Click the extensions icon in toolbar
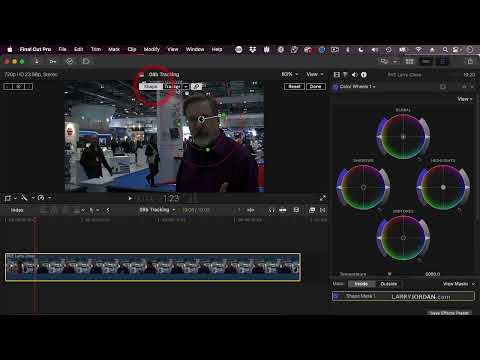This screenshot has height=360, width=480. click(86, 61)
